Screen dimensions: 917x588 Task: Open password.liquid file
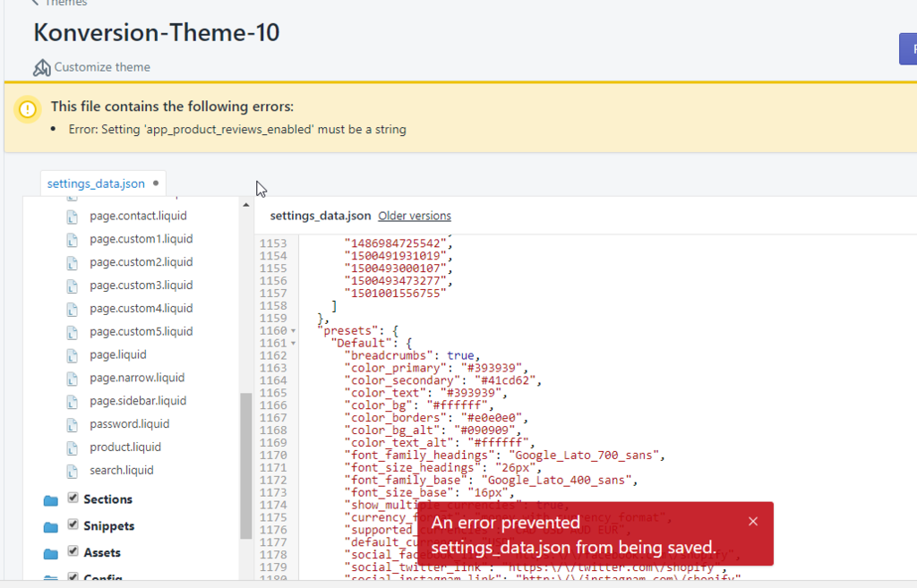pos(129,423)
